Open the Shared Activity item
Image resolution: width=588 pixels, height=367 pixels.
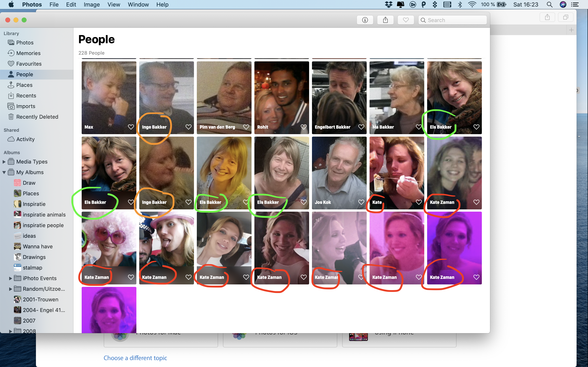[25, 139]
